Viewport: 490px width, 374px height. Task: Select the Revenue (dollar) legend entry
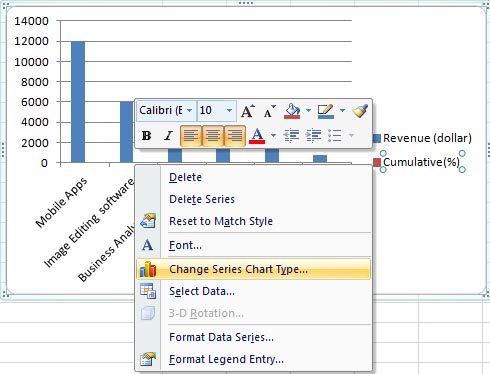tap(427, 138)
